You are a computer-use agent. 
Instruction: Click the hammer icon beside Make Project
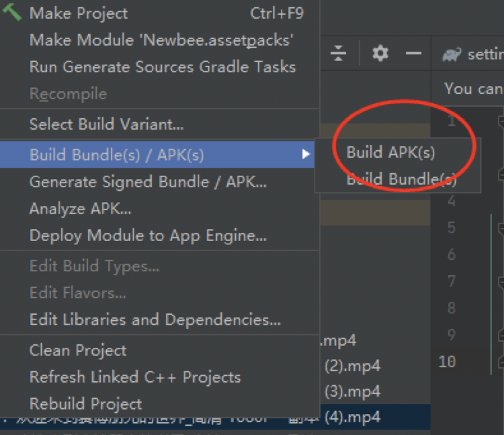(x=13, y=13)
